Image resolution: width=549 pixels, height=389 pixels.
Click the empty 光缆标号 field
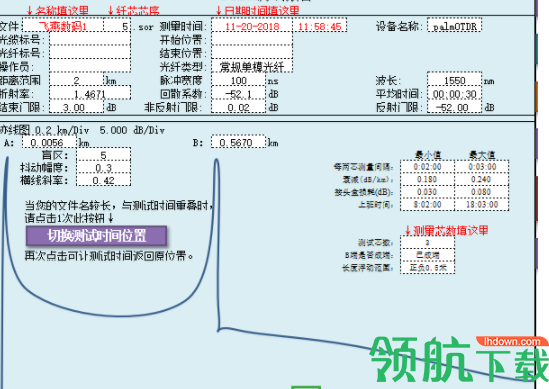90,40
